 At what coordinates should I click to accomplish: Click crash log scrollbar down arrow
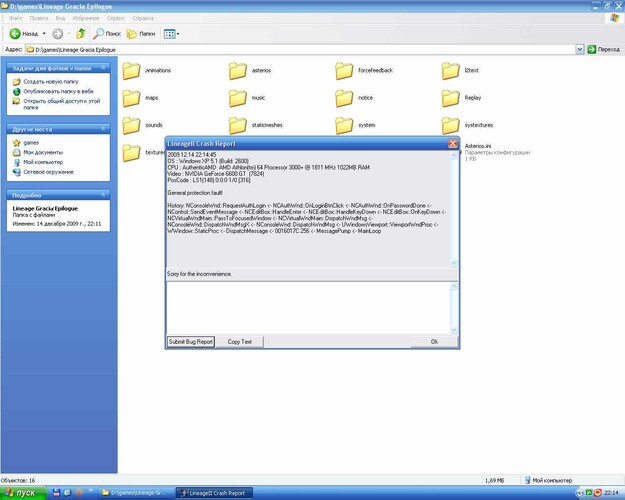[454, 263]
